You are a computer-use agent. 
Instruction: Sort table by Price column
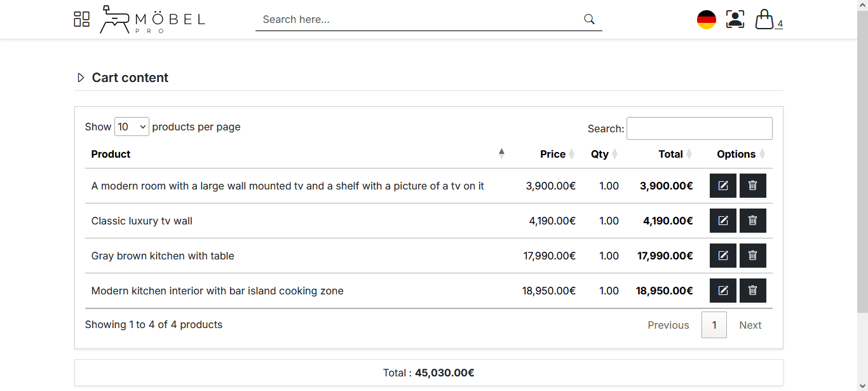click(x=552, y=154)
